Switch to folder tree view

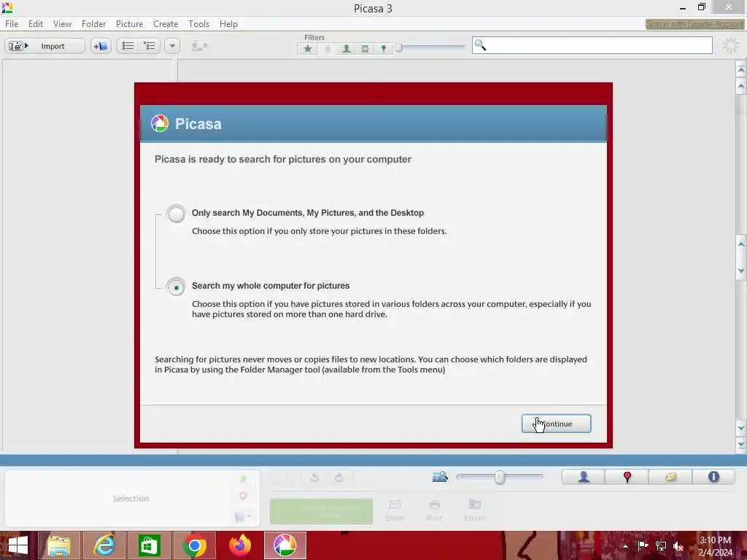150,46
